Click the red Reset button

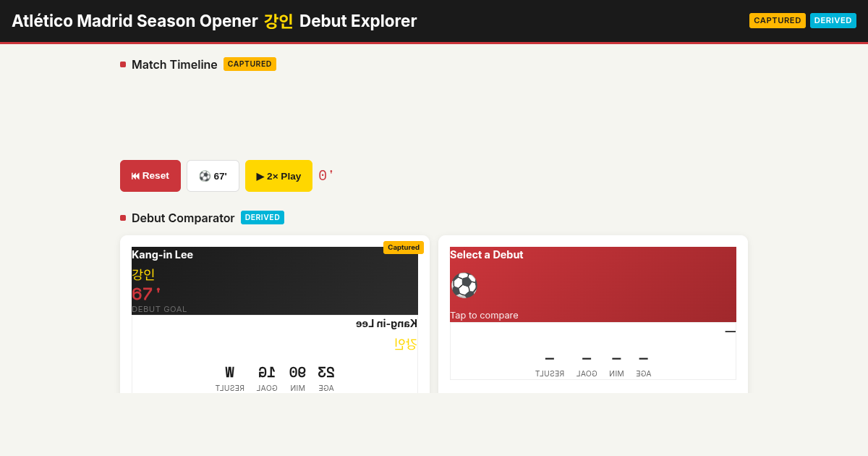coord(150,176)
